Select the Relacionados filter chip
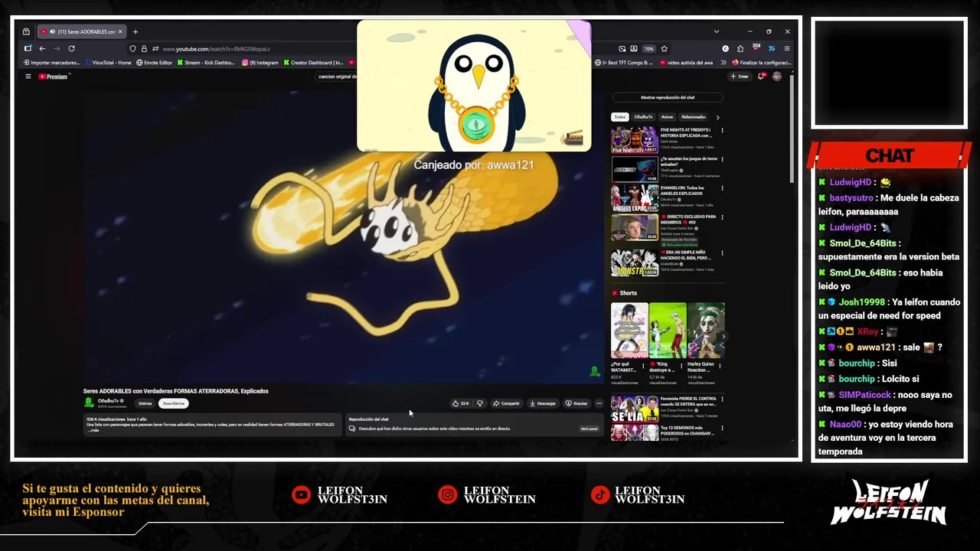 [693, 117]
